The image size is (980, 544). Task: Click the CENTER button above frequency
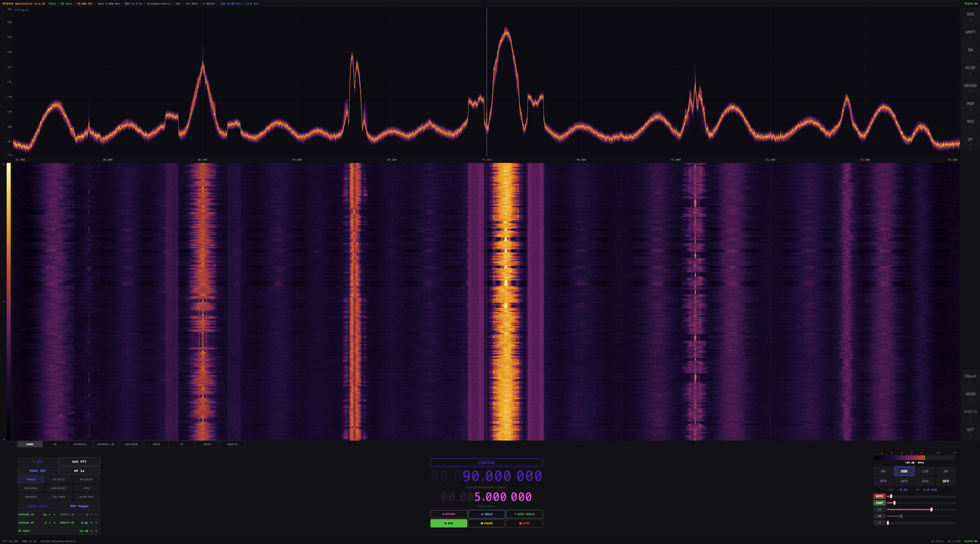pyautogui.click(x=487, y=463)
